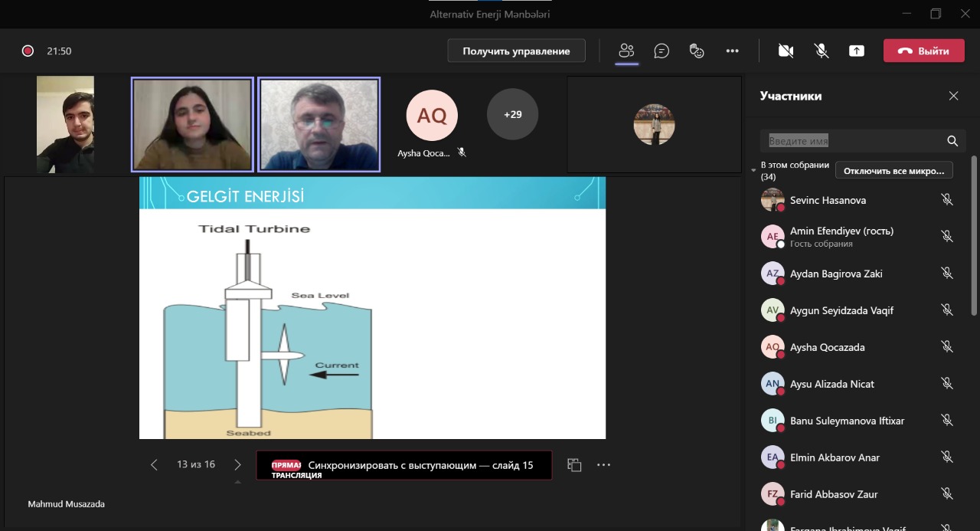Click 'Отключить все микро...' mute all button
Image resolution: width=980 pixels, height=531 pixels.
894,170
